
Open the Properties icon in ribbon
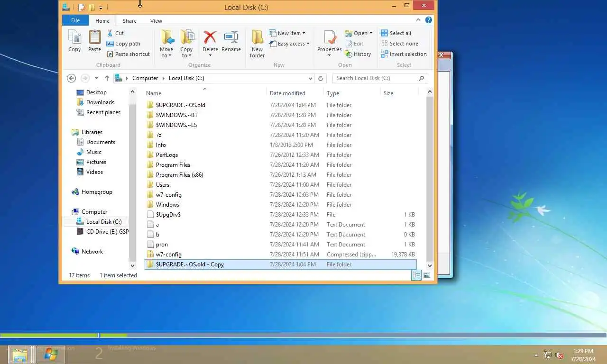coord(330,37)
